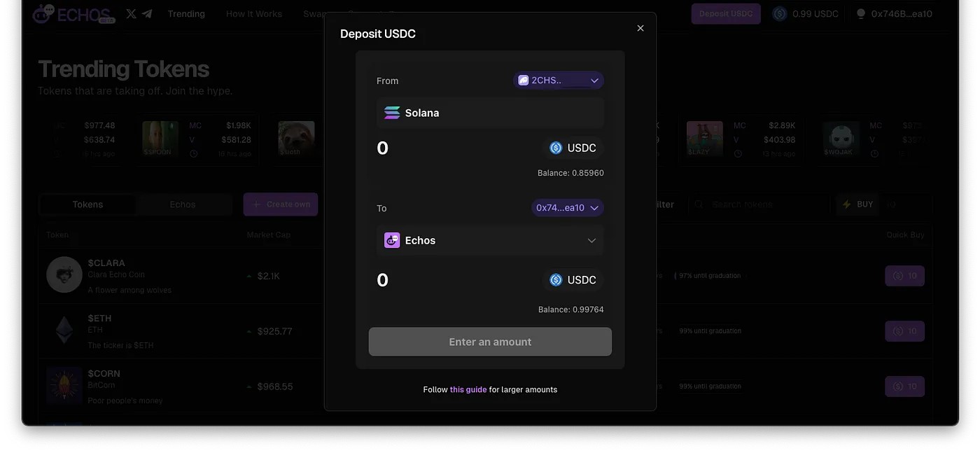This screenshot has height=453, width=980.
Task: Open the Telegram icon link
Action: (147, 13)
